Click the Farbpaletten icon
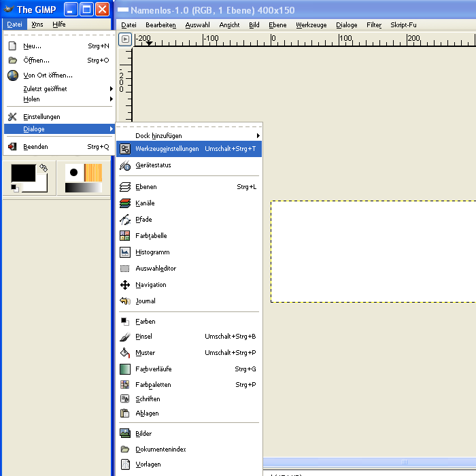The height and width of the screenshot is (476, 476). 124,385
